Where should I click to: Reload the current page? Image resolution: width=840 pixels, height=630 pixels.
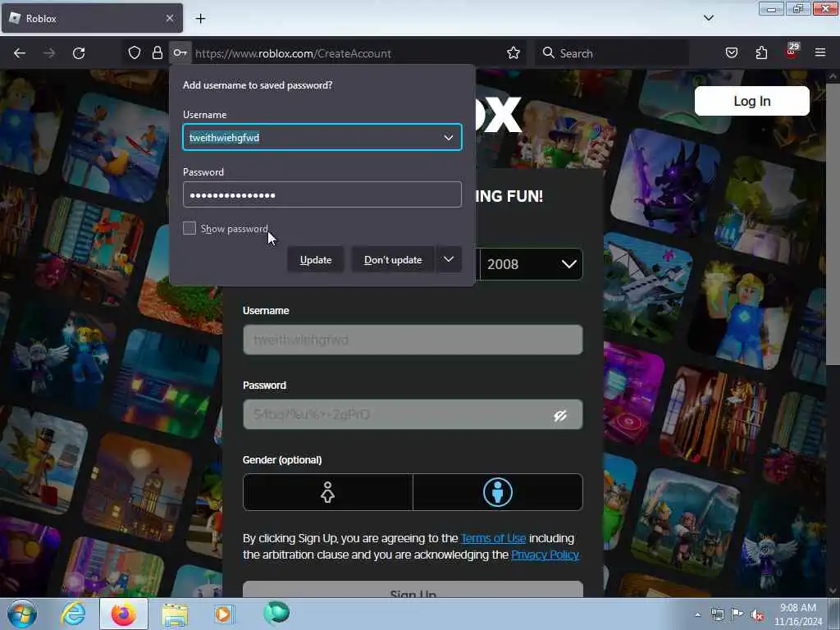point(79,53)
